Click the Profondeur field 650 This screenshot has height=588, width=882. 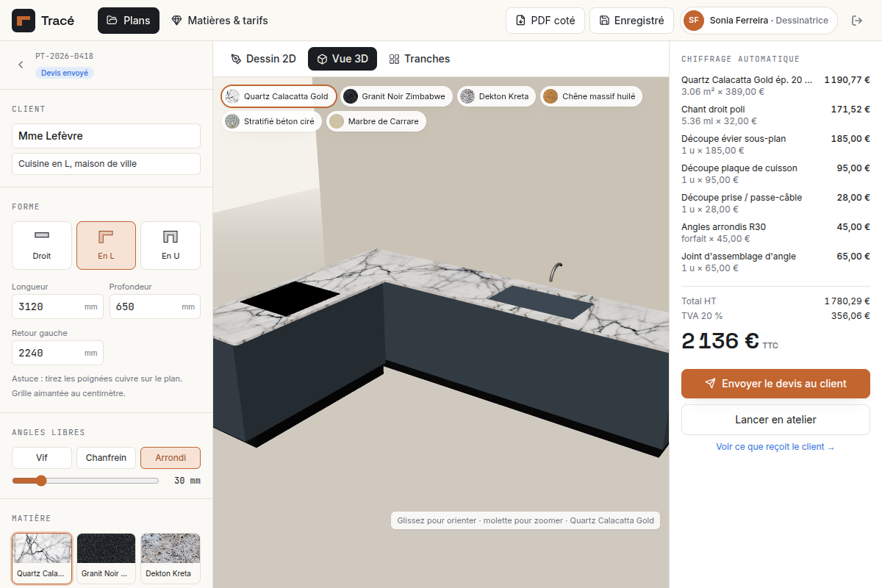pyautogui.click(x=154, y=306)
